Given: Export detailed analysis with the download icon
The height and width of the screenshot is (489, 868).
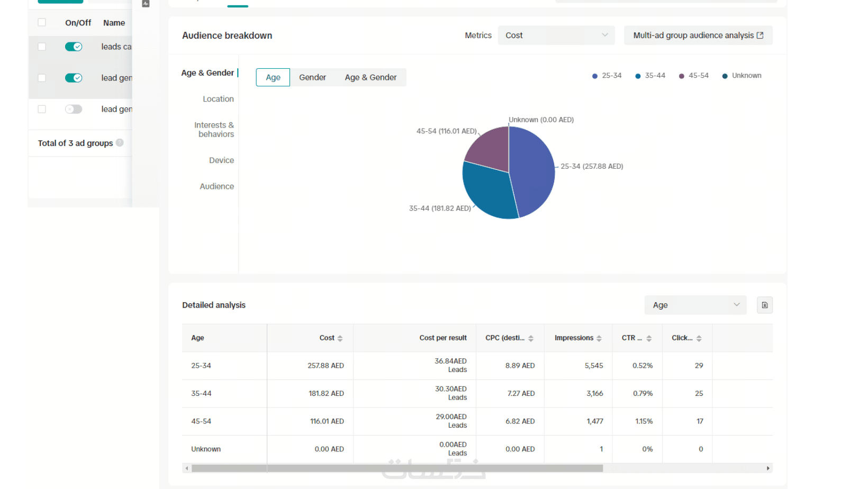Looking at the screenshot, I should (x=764, y=305).
